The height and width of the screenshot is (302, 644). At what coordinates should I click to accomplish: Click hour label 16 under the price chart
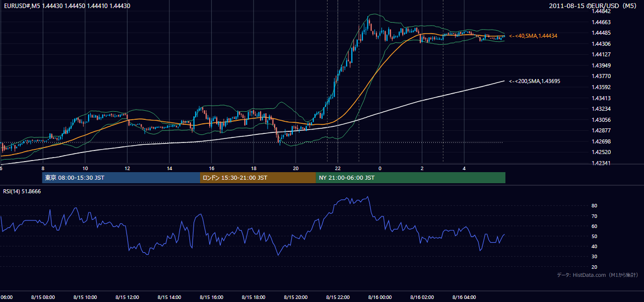[212, 168]
